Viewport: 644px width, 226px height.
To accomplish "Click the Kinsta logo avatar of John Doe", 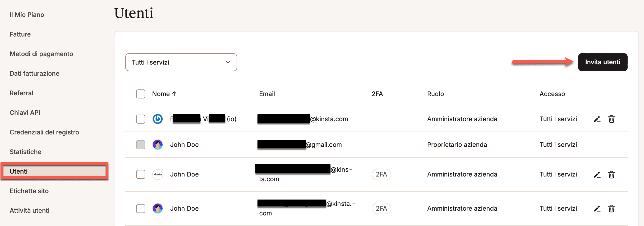I will [x=158, y=174].
